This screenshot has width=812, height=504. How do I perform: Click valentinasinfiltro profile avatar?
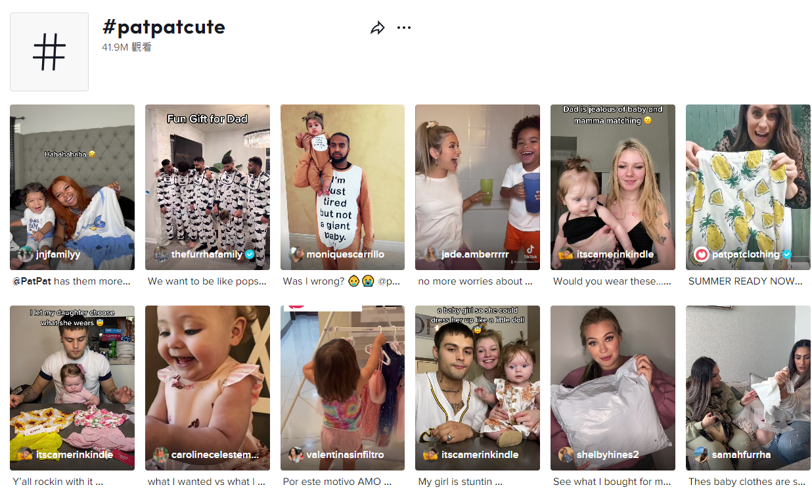296,455
